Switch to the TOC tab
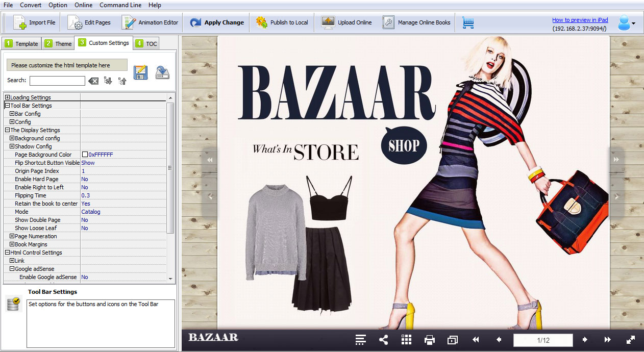 click(146, 44)
